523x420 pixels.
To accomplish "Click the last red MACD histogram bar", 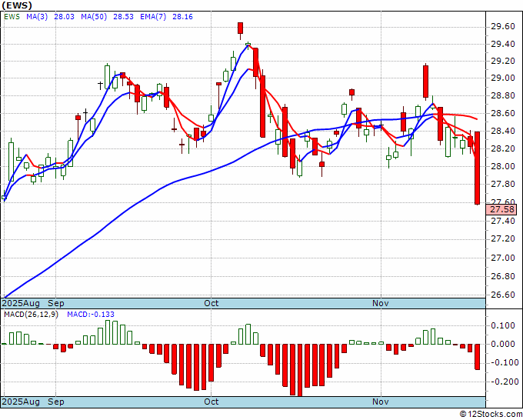I will pos(478,357).
